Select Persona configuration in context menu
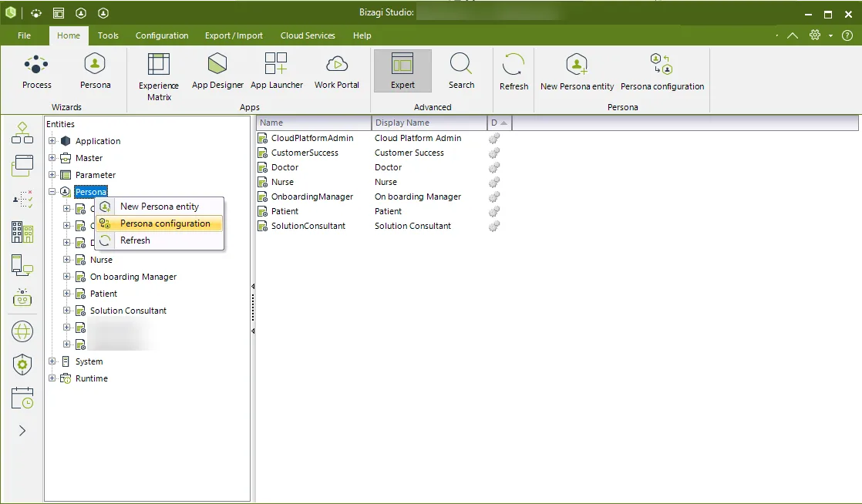The width and height of the screenshot is (862, 504). click(x=160, y=223)
